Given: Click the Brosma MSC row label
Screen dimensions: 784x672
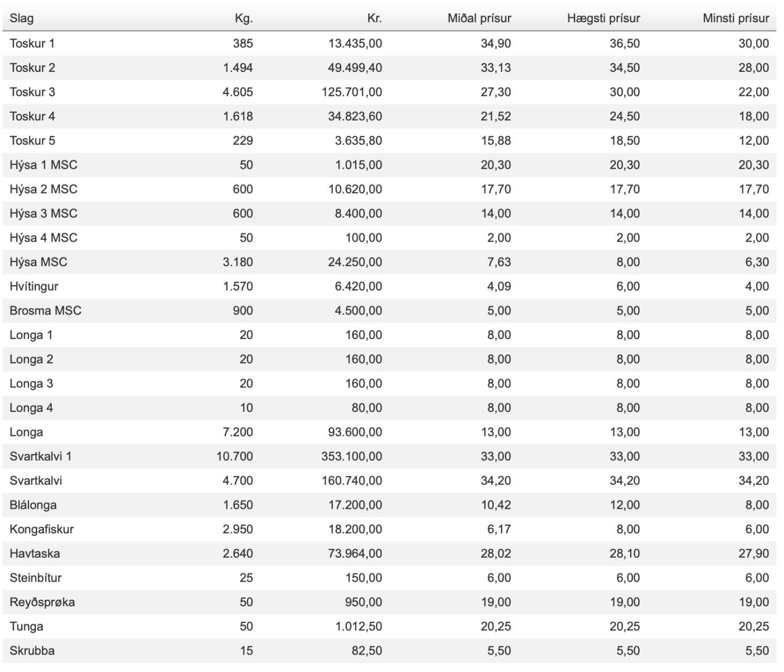Looking at the screenshot, I should (45, 311).
